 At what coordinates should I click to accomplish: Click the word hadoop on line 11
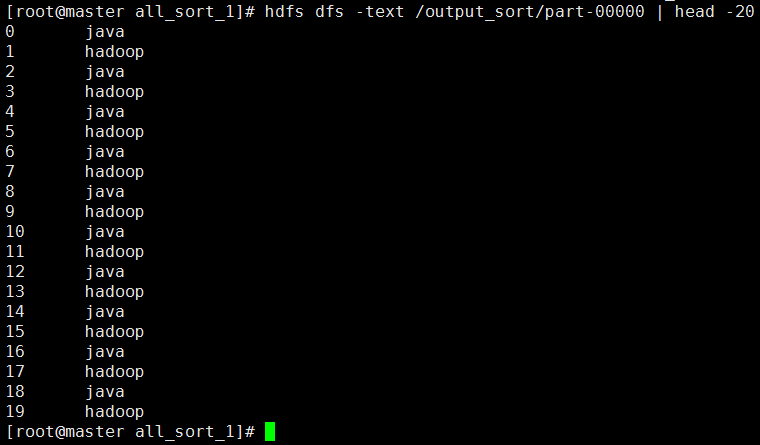(114, 252)
